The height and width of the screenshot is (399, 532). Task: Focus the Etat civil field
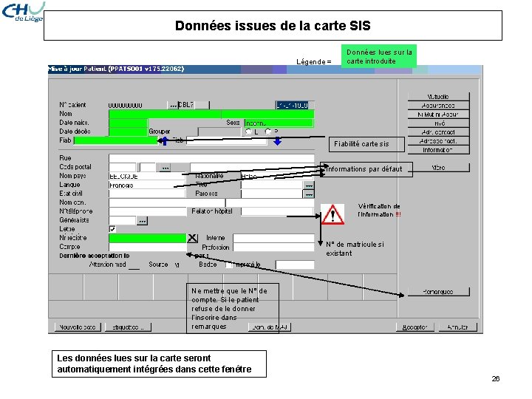pyautogui.click(x=147, y=194)
